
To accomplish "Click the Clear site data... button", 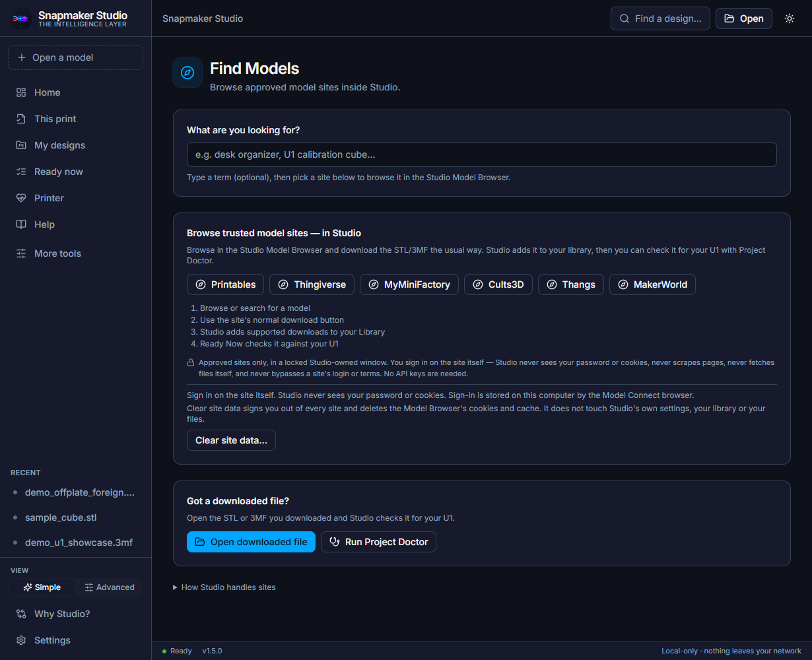I will (231, 440).
